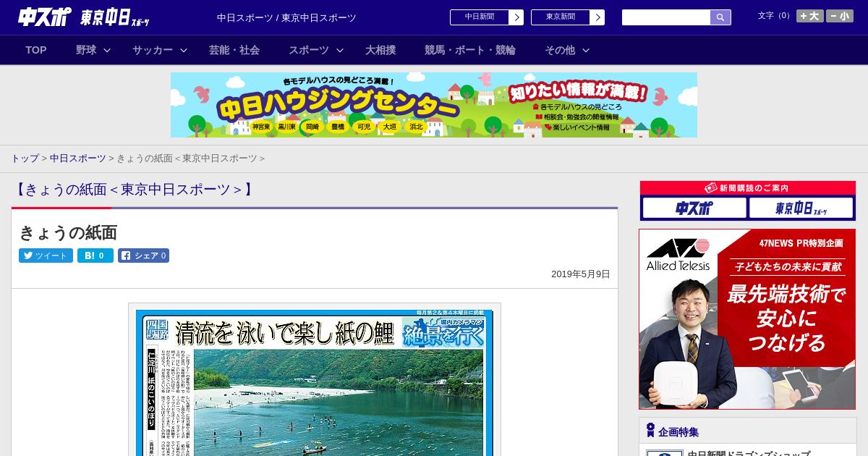Click 東京中日スポーツ subscription button in sidebar
Image resolution: width=868 pixels, height=456 pixels.
point(801,208)
